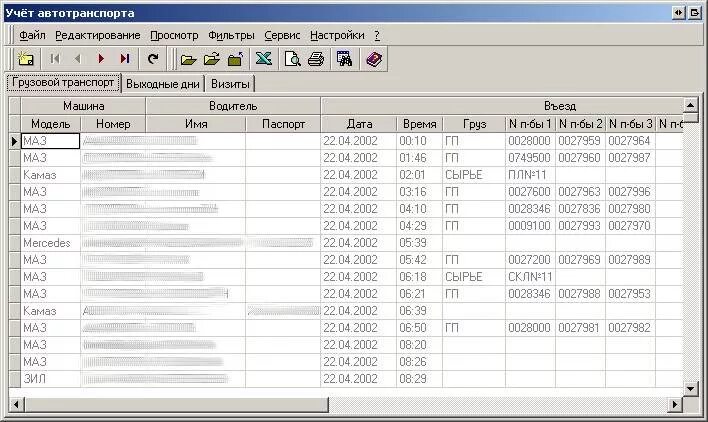Select the СКЛ№11 cell
The image size is (708, 422).
pos(531,277)
